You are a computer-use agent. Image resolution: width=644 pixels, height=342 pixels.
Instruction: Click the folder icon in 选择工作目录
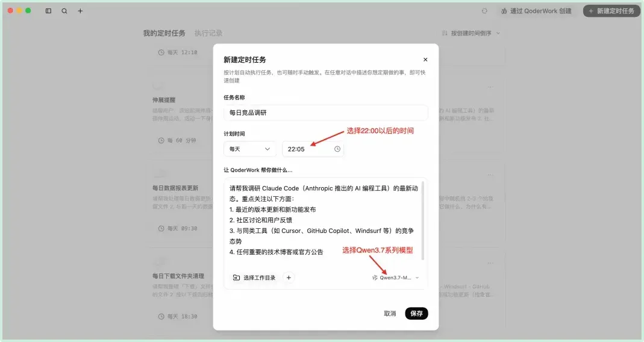[x=236, y=278]
